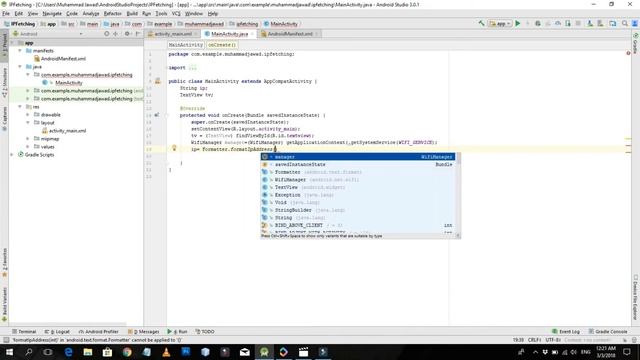The height and width of the screenshot is (360, 640).
Task: Open the Android project view dropdown
Action: pyautogui.click(x=47, y=34)
